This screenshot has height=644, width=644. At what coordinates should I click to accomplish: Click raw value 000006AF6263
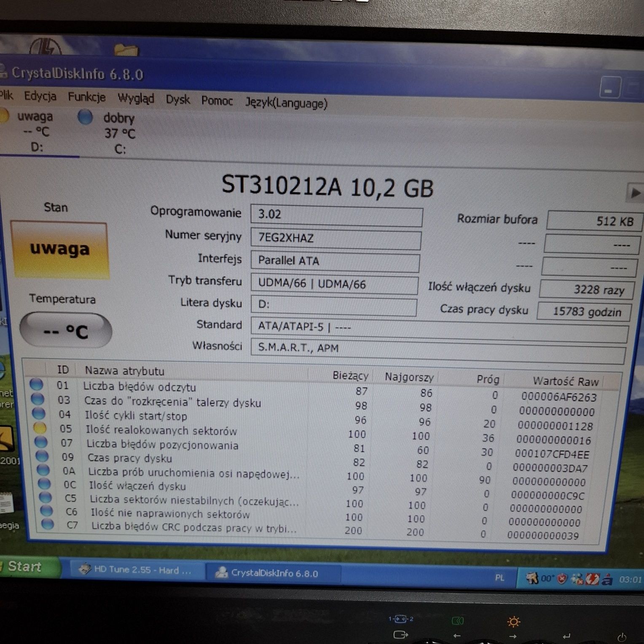(x=558, y=397)
